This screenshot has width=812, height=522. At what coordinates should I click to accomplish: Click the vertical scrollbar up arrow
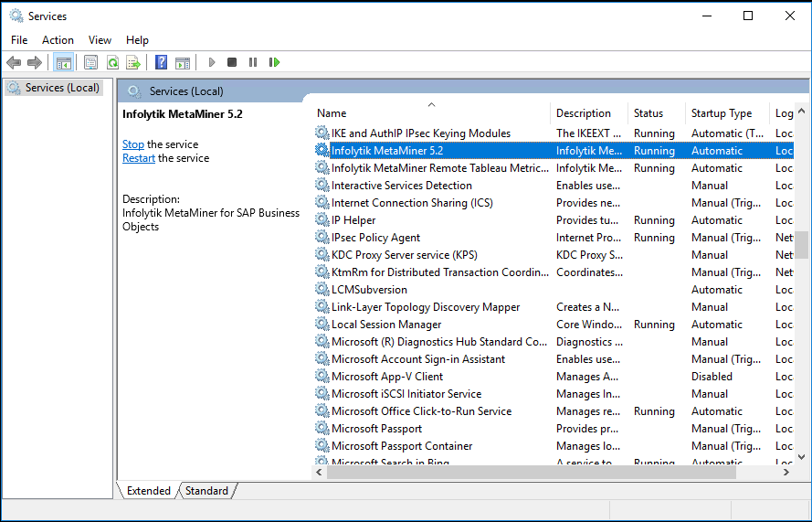(x=801, y=111)
